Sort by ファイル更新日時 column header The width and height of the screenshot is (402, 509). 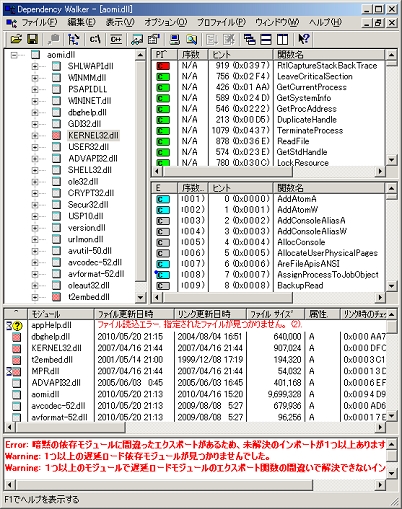[134, 314]
